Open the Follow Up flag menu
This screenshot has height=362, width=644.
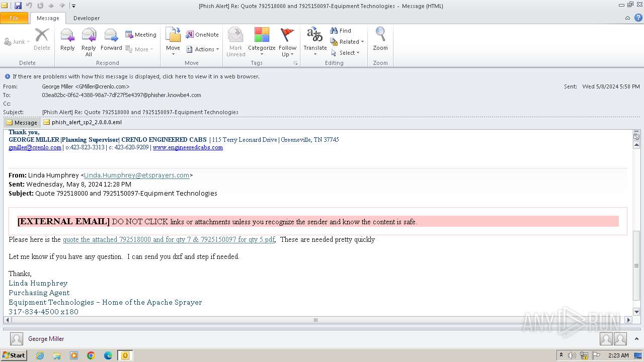coord(287,42)
